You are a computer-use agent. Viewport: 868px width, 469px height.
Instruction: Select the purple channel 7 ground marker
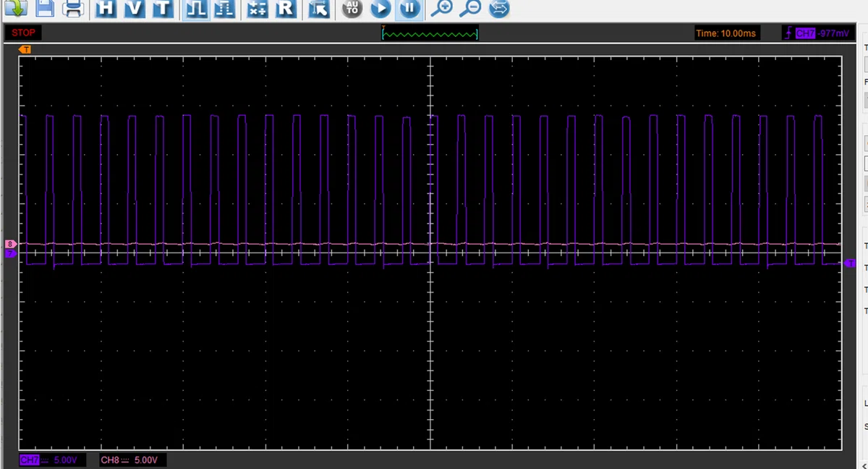coord(11,255)
